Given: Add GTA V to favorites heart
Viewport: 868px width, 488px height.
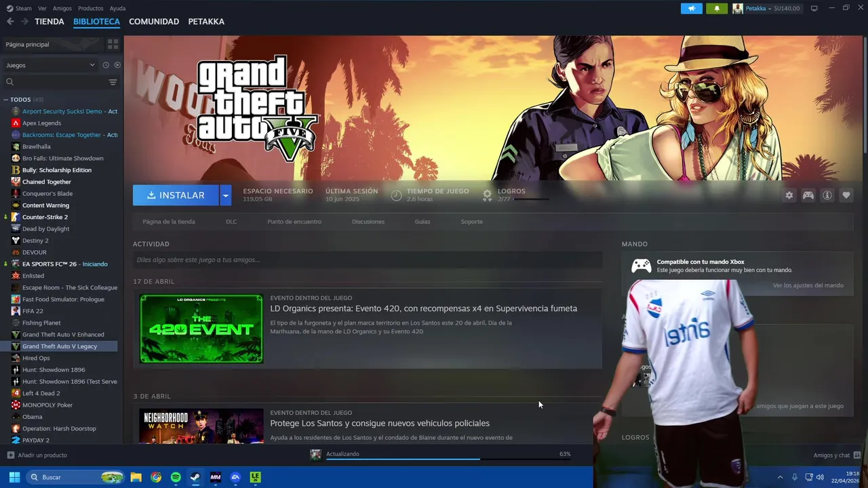Looking at the screenshot, I should [x=846, y=195].
